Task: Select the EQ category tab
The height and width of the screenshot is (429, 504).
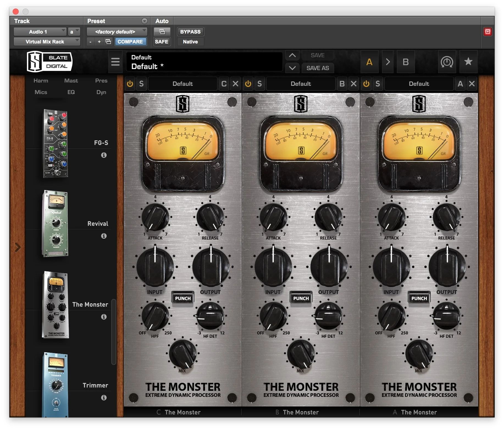Action: [x=71, y=92]
